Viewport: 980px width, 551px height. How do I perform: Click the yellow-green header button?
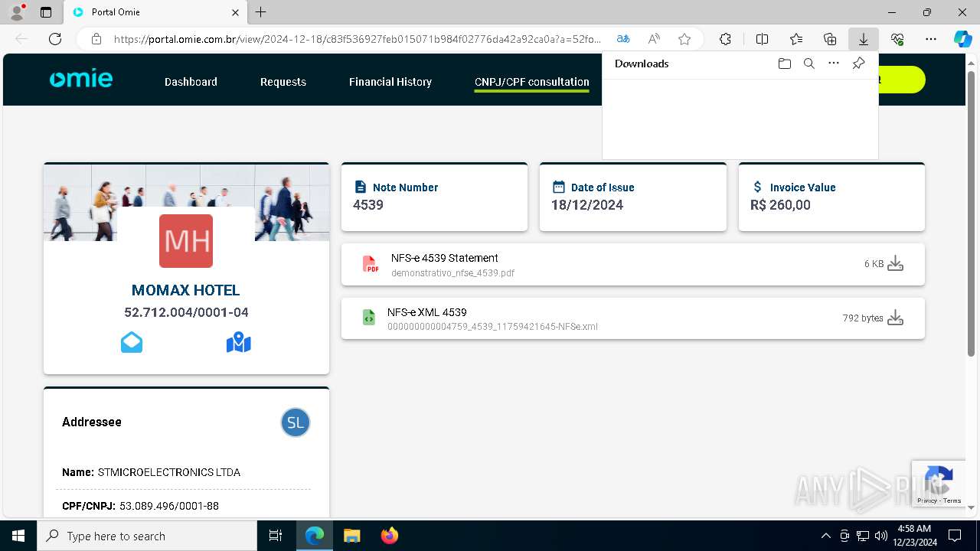pos(902,80)
